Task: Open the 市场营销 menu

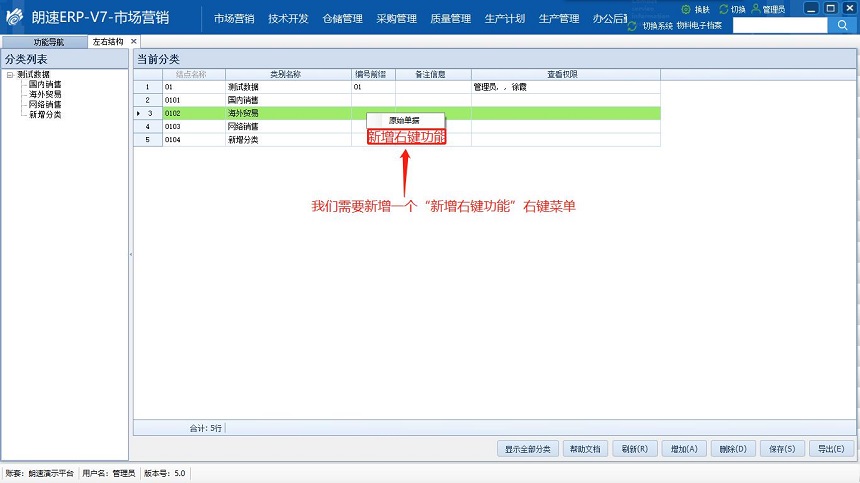Action: (x=233, y=18)
